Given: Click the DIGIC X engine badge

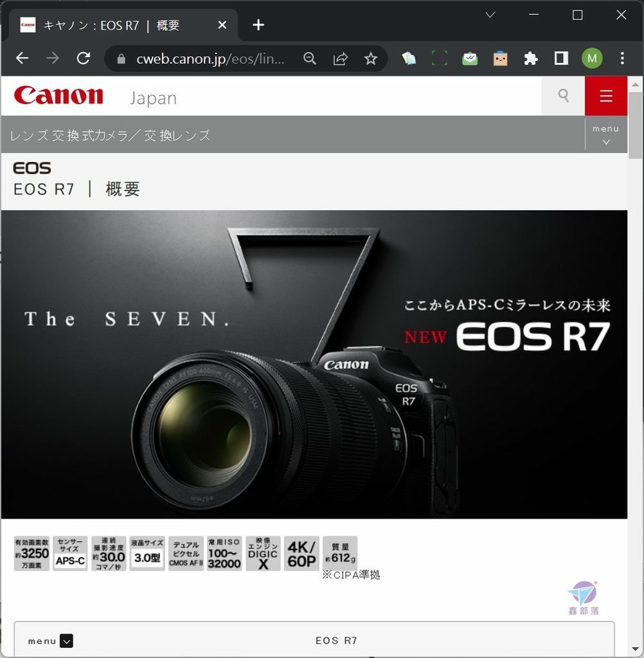Looking at the screenshot, I should (263, 553).
